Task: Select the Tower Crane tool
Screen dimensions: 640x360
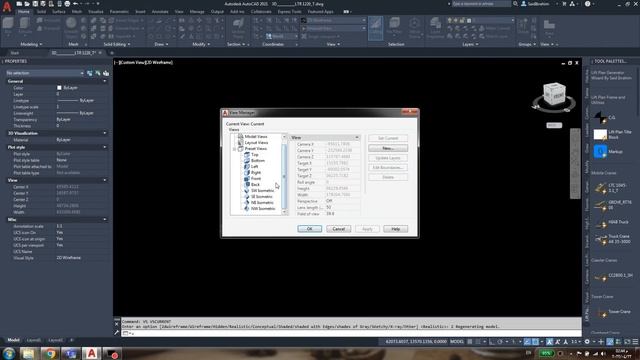Action: (612, 312)
